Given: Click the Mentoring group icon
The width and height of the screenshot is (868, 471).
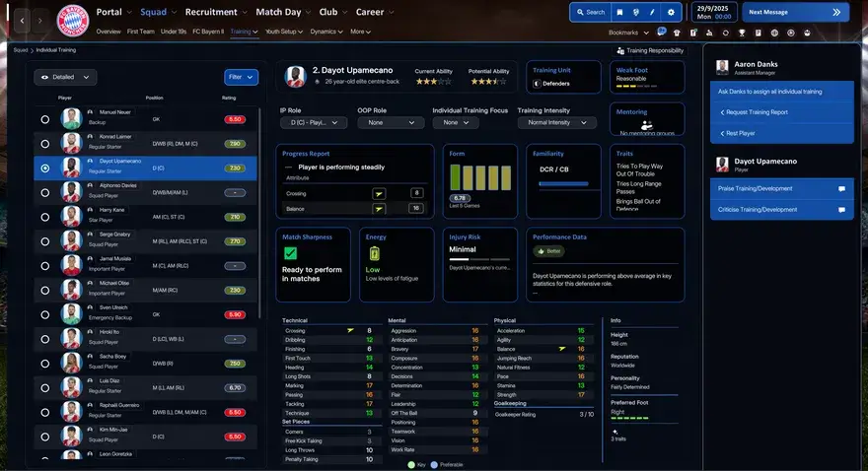Looking at the screenshot, I should 647,125.
